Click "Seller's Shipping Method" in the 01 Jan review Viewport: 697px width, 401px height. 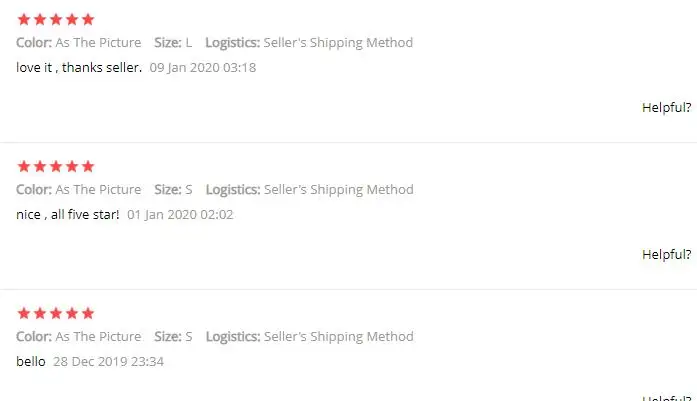click(338, 190)
